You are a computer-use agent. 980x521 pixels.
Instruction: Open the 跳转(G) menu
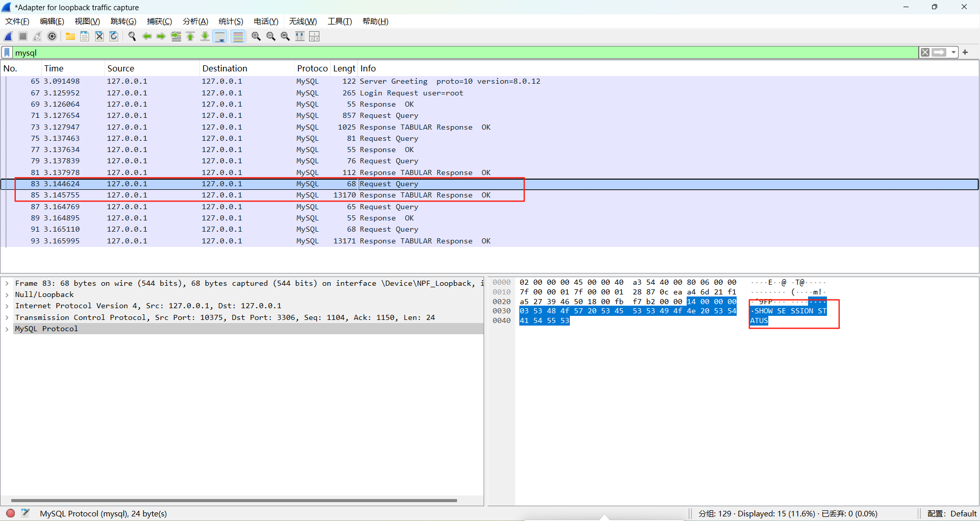pos(123,21)
